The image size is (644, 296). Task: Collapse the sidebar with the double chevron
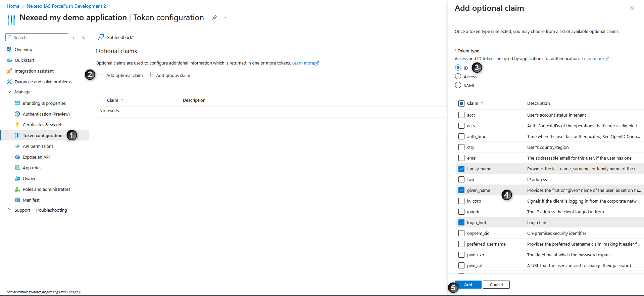(84, 38)
